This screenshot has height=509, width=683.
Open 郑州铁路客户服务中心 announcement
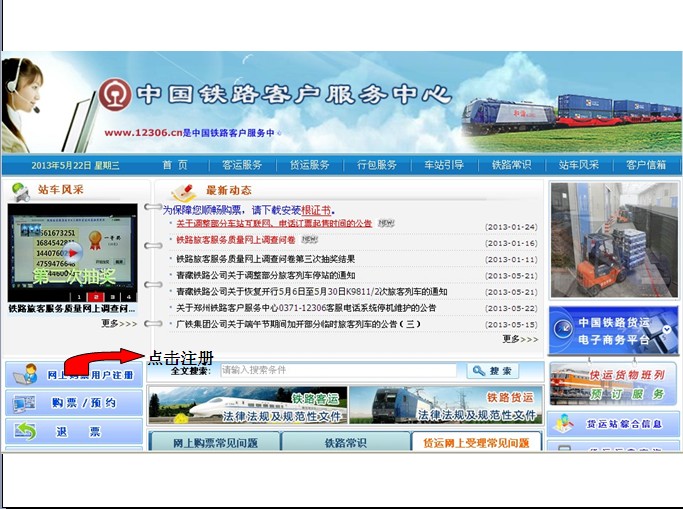[x=306, y=308]
